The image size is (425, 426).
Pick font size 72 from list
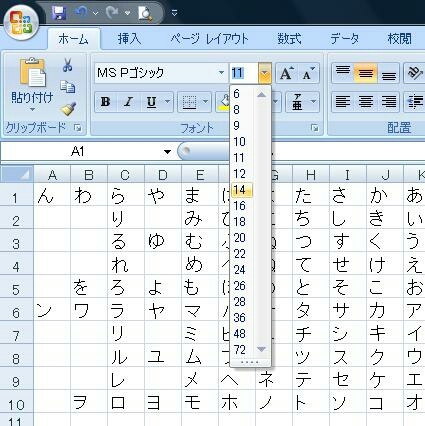click(x=243, y=350)
